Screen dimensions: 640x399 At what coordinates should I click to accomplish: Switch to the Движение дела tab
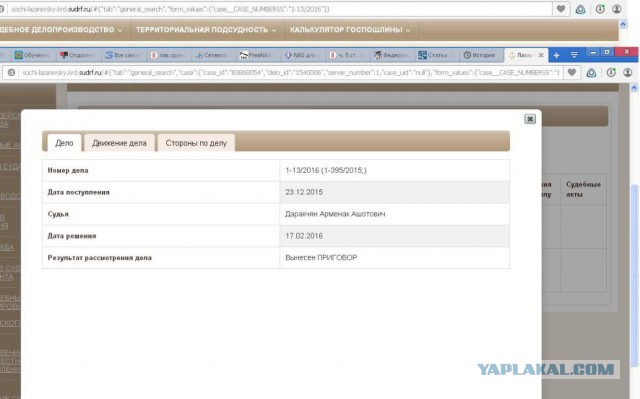click(119, 143)
